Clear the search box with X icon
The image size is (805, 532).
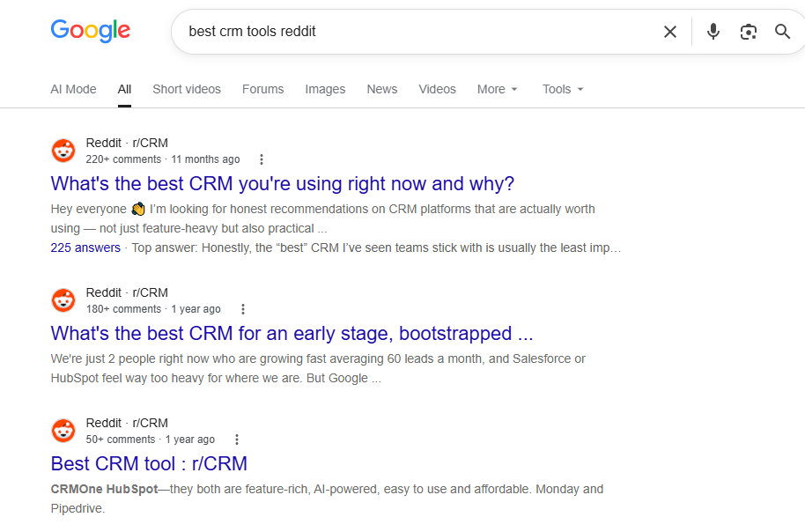pos(670,32)
